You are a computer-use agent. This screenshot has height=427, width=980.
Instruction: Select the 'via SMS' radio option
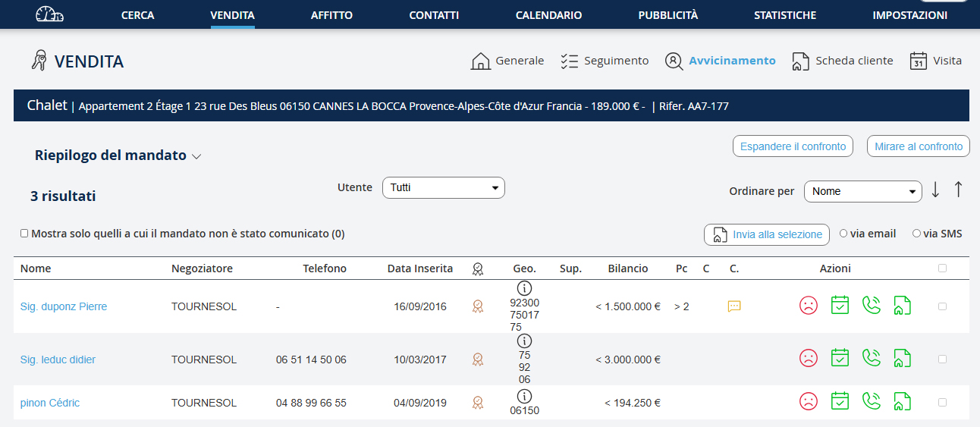[x=916, y=234]
